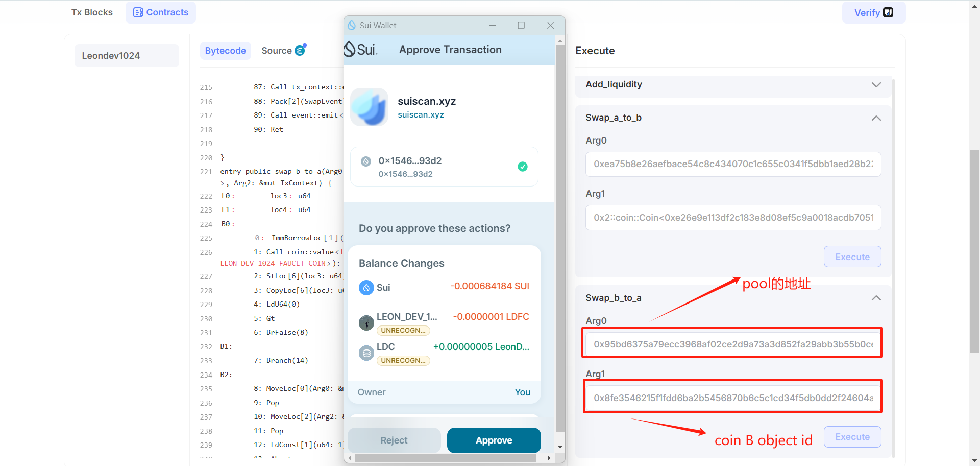Click the +0.00000005 LeonD... amount

pyautogui.click(x=481, y=347)
